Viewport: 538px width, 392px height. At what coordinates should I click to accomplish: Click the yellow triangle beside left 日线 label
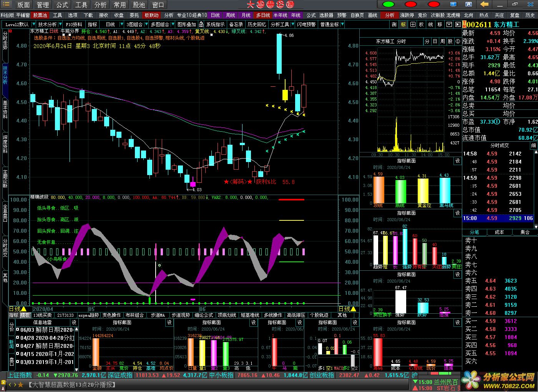(x=24, y=309)
